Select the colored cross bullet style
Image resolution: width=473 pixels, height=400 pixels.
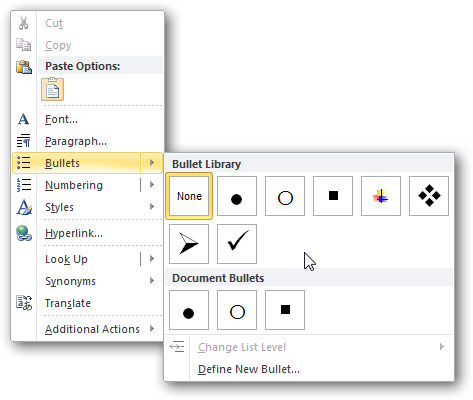(x=381, y=196)
